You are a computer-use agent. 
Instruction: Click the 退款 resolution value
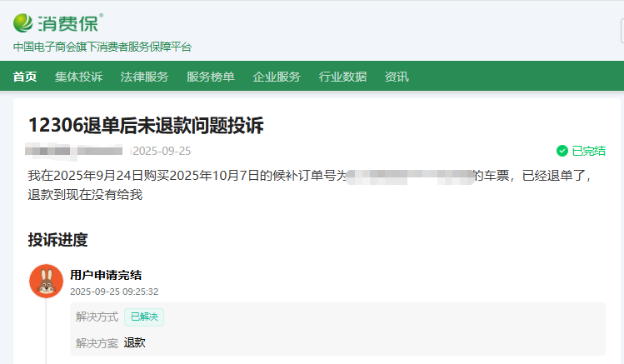pyautogui.click(x=134, y=342)
